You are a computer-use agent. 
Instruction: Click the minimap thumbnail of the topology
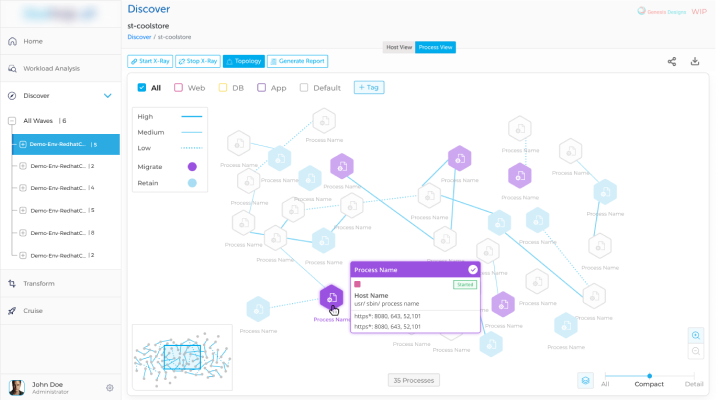pos(182,356)
